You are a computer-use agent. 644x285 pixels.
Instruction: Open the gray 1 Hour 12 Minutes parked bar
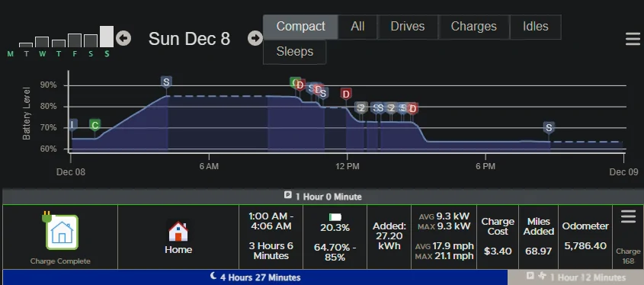click(x=576, y=277)
